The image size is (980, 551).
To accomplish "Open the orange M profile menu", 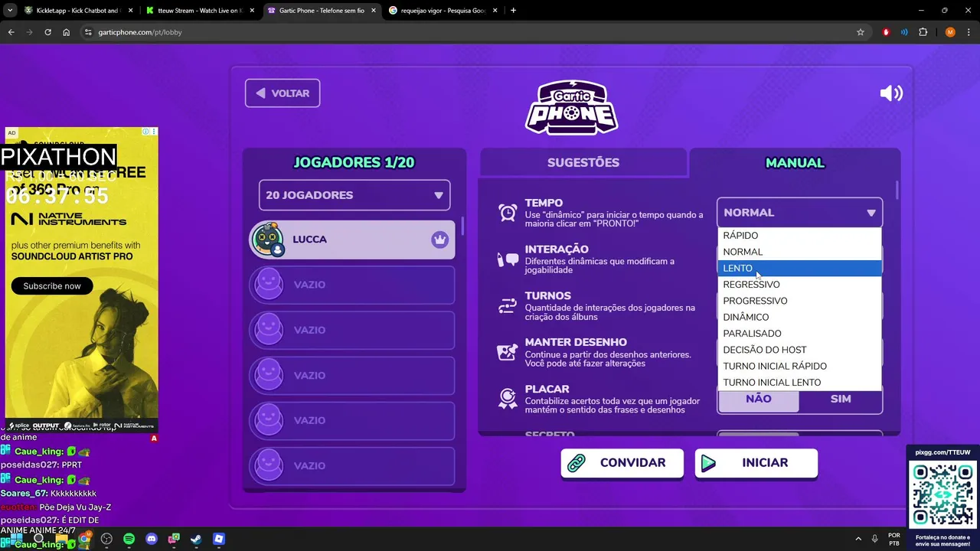I will [950, 32].
